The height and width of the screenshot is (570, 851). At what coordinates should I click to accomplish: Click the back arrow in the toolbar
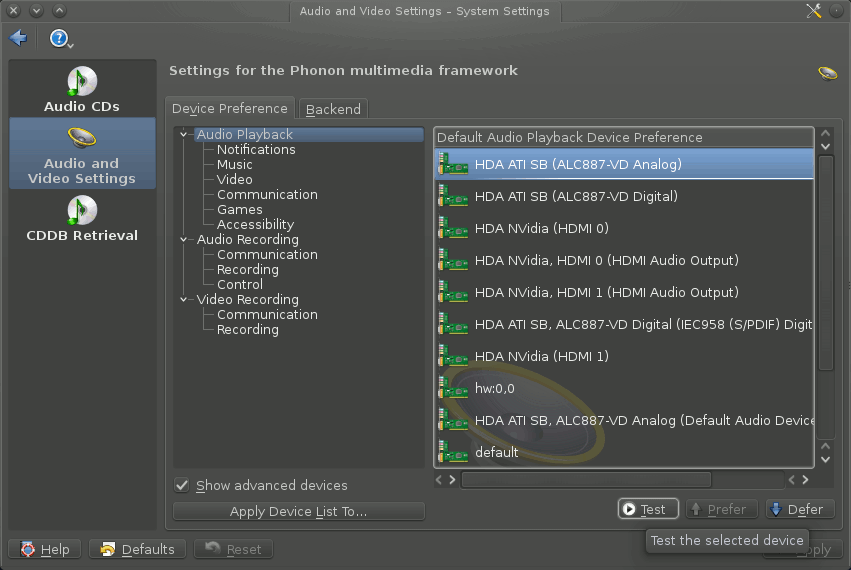[x=18, y=38]
